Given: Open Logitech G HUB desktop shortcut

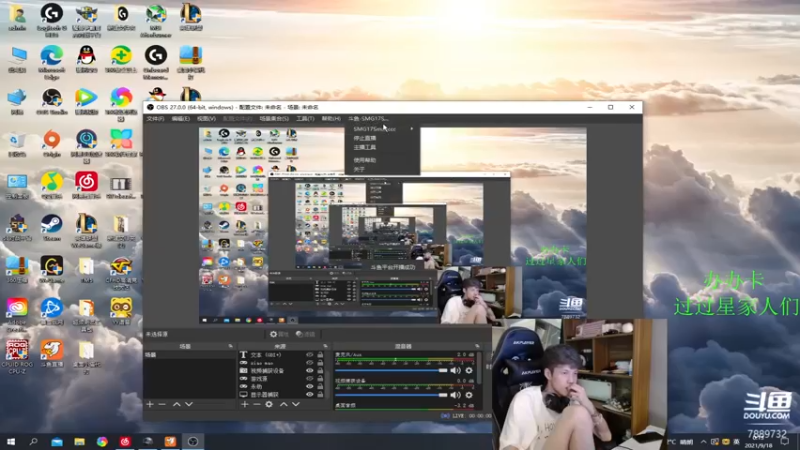Looking at the screenshot, I should click(52, 20).
